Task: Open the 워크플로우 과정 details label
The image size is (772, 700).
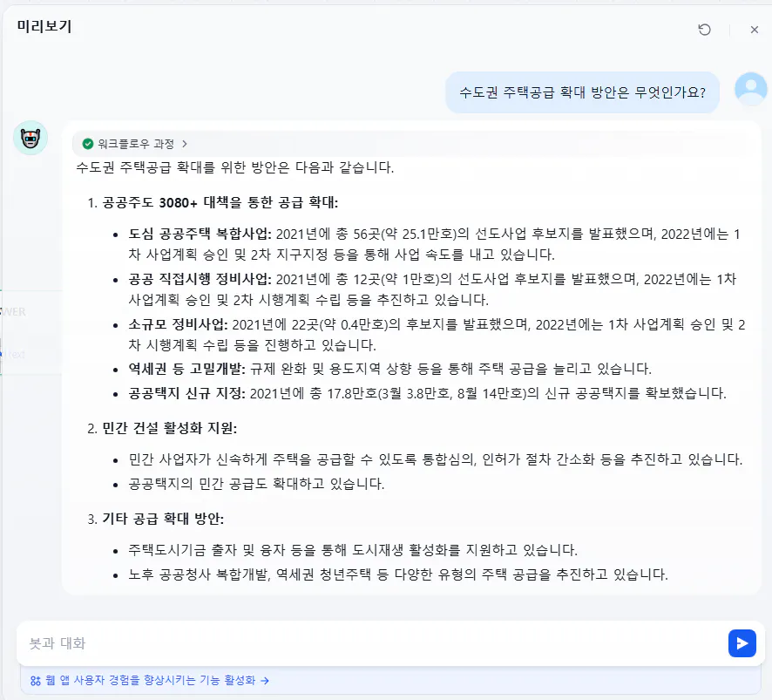Action: [x=136, y=144]
